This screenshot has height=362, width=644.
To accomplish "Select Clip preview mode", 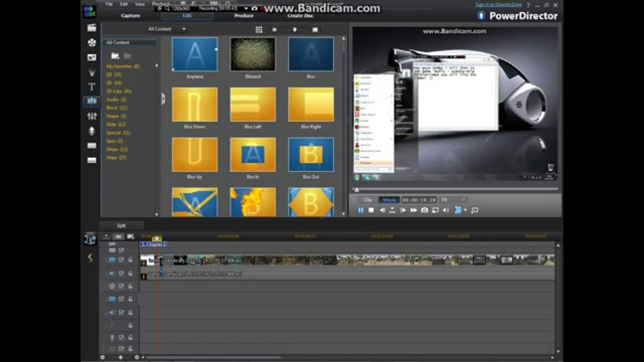I will coord(368,200).
